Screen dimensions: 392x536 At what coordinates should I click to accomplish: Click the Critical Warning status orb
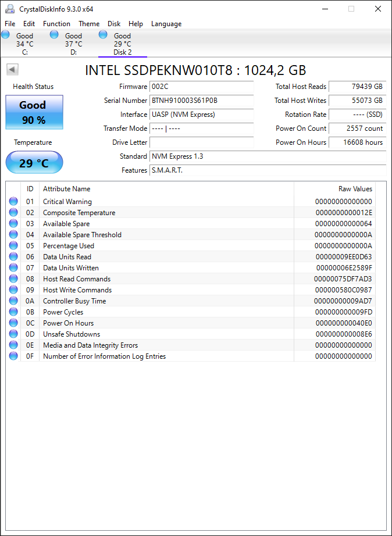coord(13,201)
